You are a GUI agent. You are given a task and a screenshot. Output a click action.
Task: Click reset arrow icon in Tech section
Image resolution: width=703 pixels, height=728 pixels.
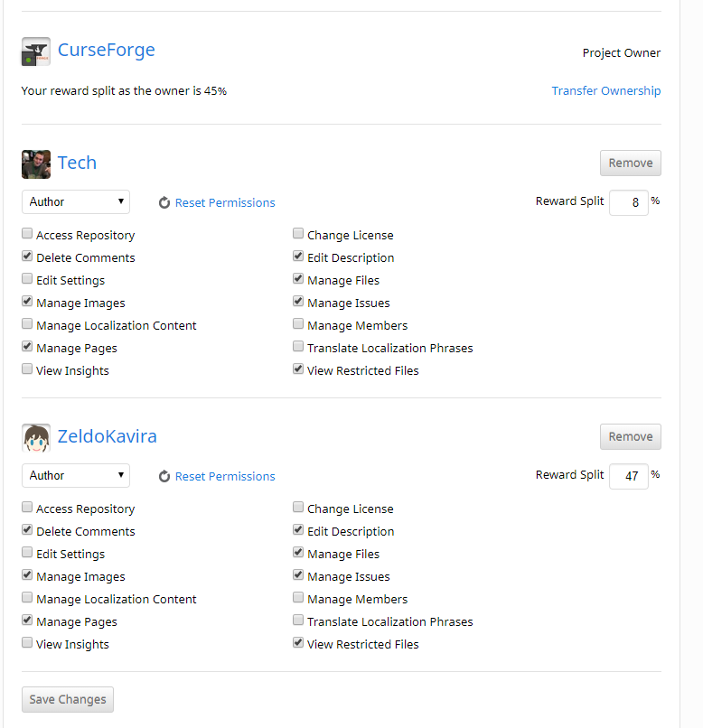tap(164, 203)
